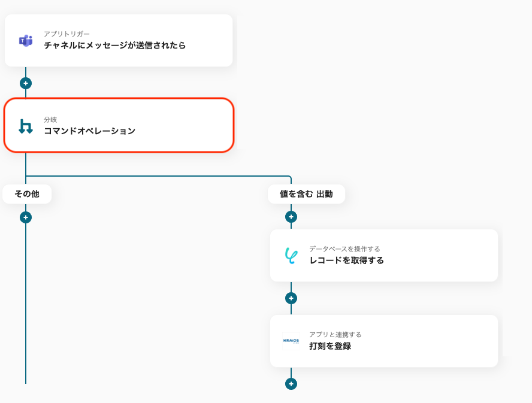Open the チャネルにメッセージが送信されたら trigger
The image size is (532, 403).
click(x=119, y=40)
